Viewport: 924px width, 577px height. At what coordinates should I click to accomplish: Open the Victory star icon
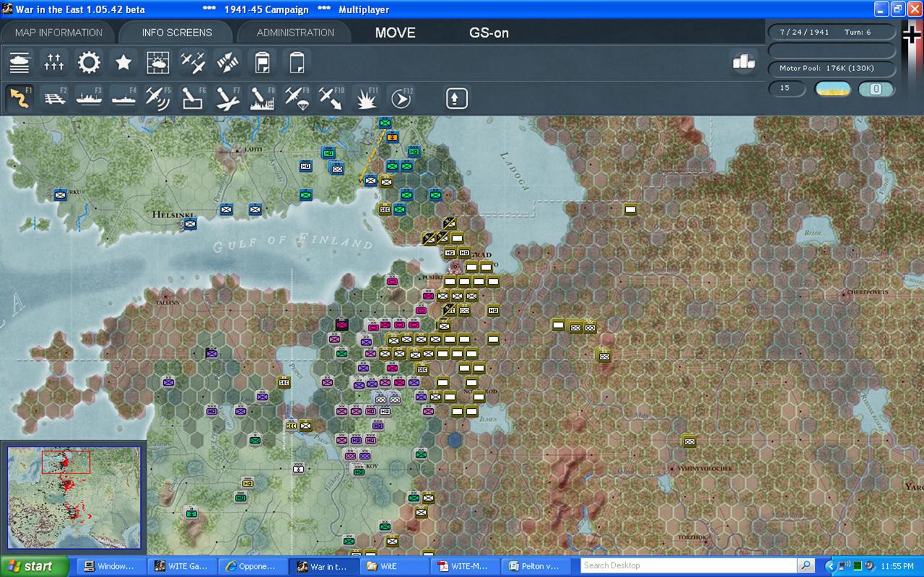point(123,63)
